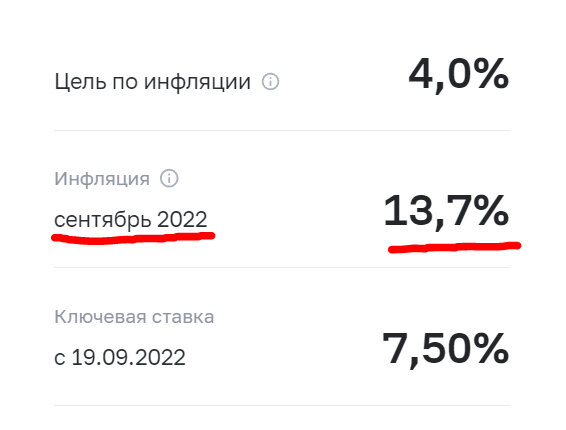The height and width of the screenshot is (430, 566).
Task: Click red underline beneath сентябрь 2022
Action: pos(133,238)
